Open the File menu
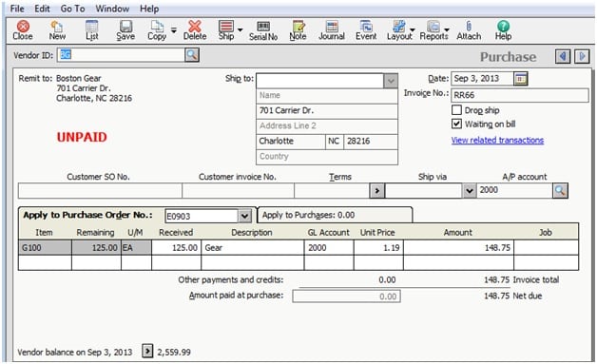 [17, 9]
